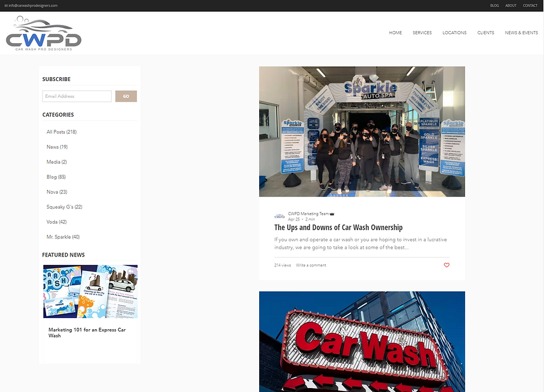Viewport: 544px width, 392px height.
Task: Open the BLOG link in top bar
Action: (x=495, y=6)
